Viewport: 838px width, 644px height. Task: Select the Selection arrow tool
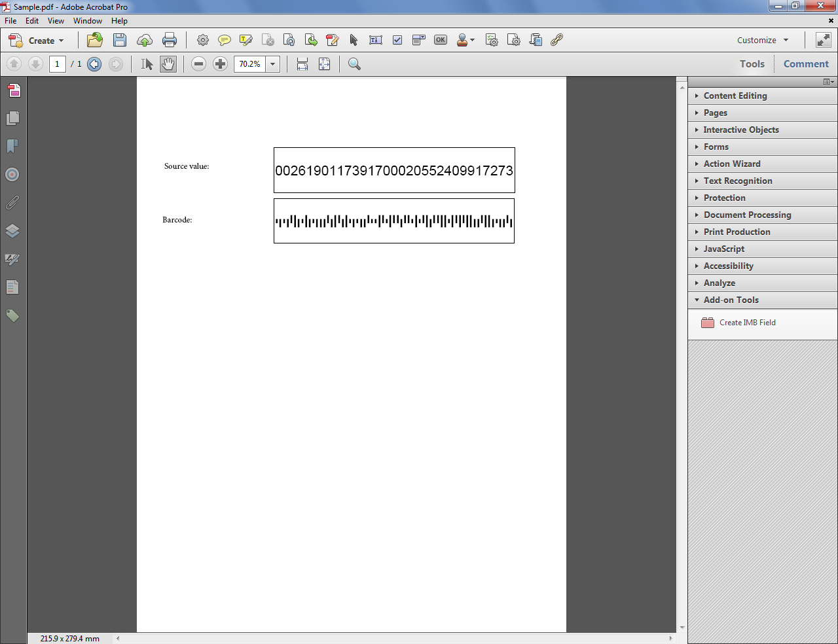(147, 64)
